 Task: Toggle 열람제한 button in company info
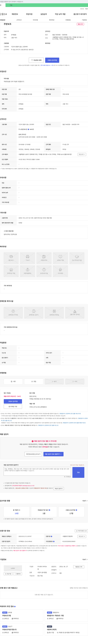click(x=18, y=574)
